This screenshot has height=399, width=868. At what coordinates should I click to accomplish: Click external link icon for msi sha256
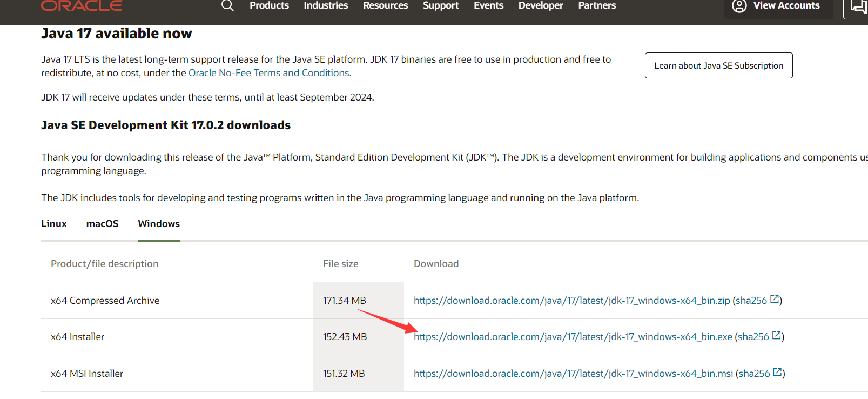(778, 373)
